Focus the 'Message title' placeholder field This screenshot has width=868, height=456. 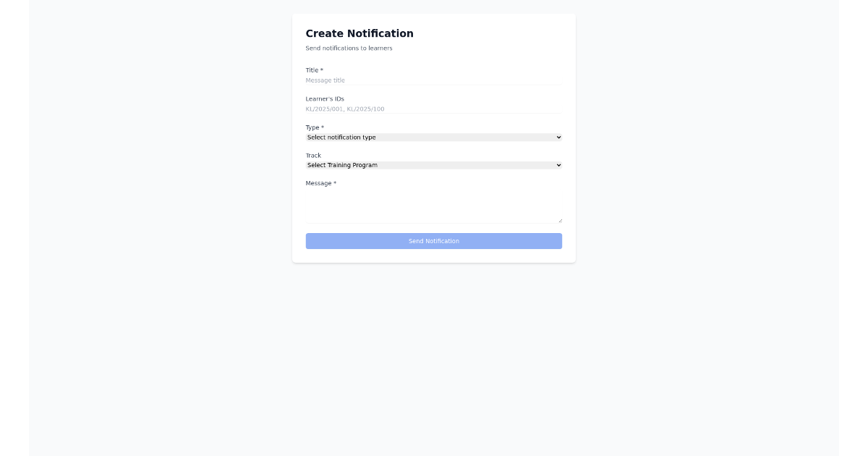pyautogui.click(x=433, y=80)
